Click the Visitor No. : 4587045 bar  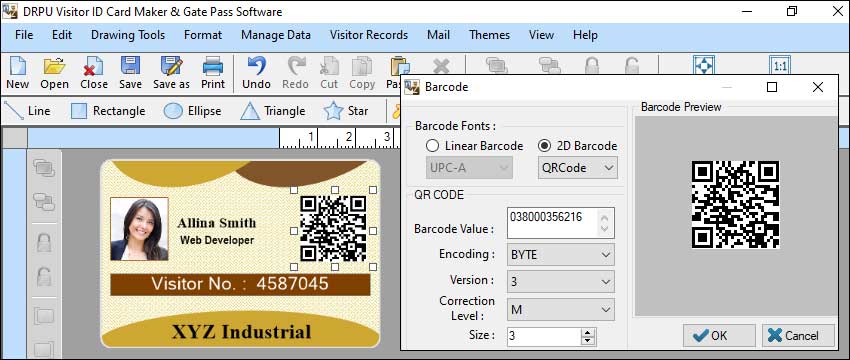(x=240, y=284)
